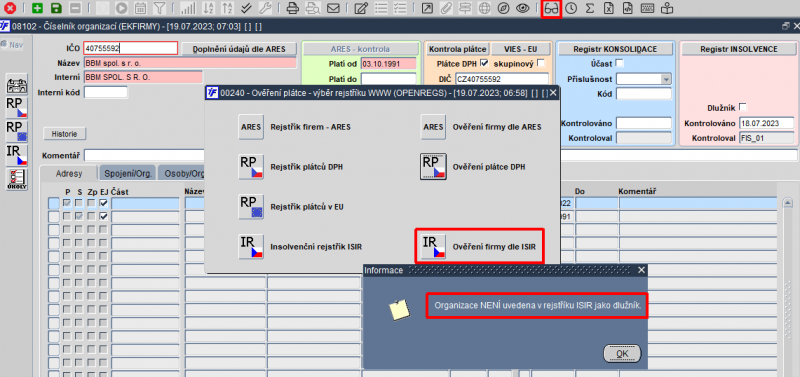Viewport: 800px width, 377px height.
Task: Click the Komentář input field
Action: 440,155
